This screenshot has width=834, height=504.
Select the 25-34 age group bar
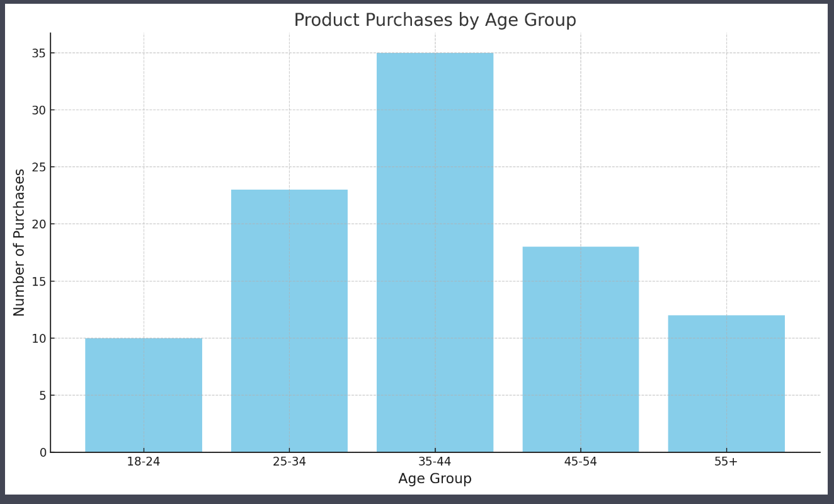pyautogui.click(x=289, y=321)
